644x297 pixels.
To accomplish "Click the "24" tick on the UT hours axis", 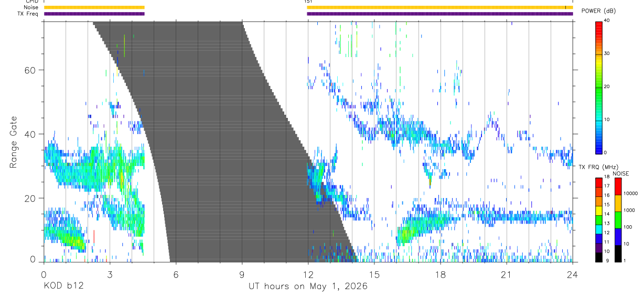I will point(572,274).
